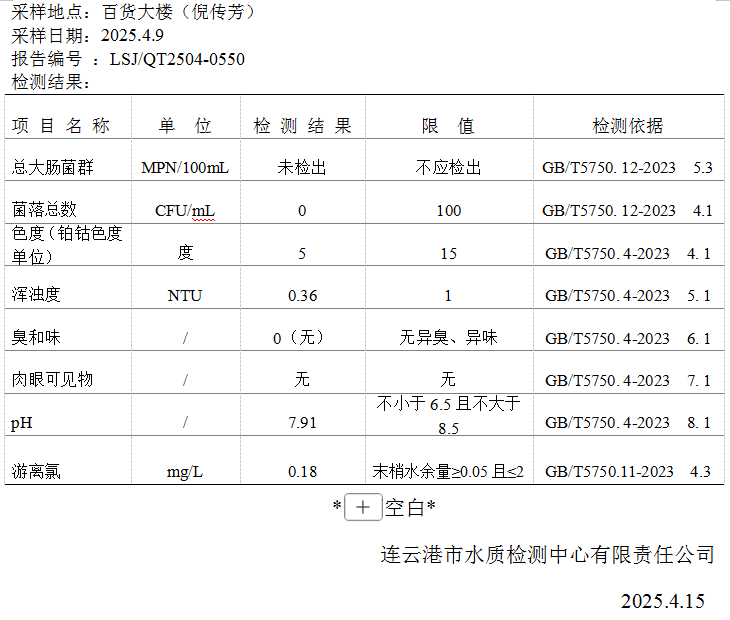Click the CFU/mL unit cell

click(185, 210)
